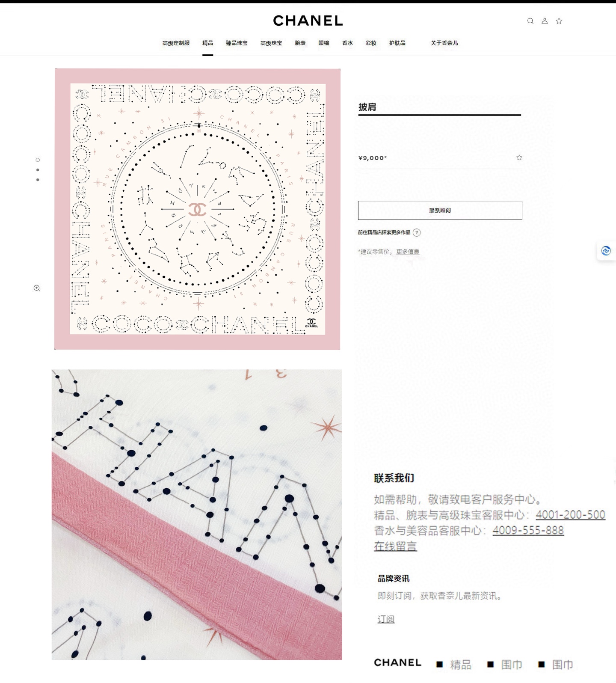Click the 联系顾问 button
616x683 pixels.
[x=440, y=210]
